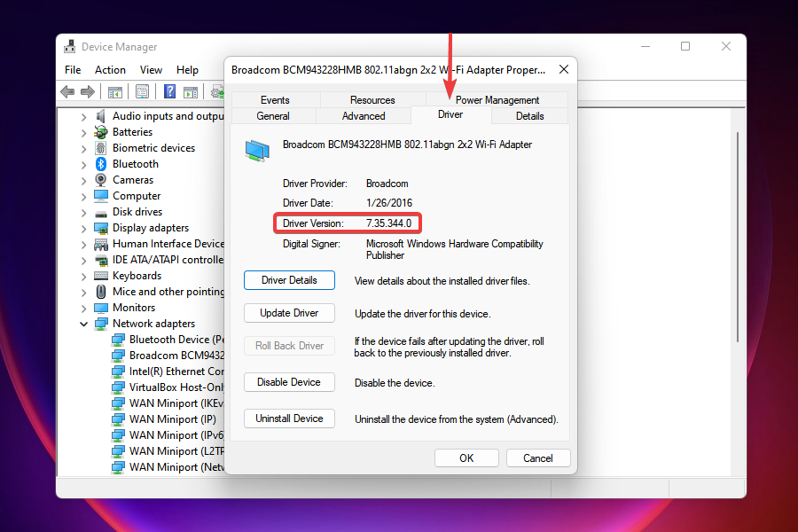The height and width of the screenshot is (532, 798).
Task: Open the Action menu
Action: pyautogui.click(x=110, y=69)
